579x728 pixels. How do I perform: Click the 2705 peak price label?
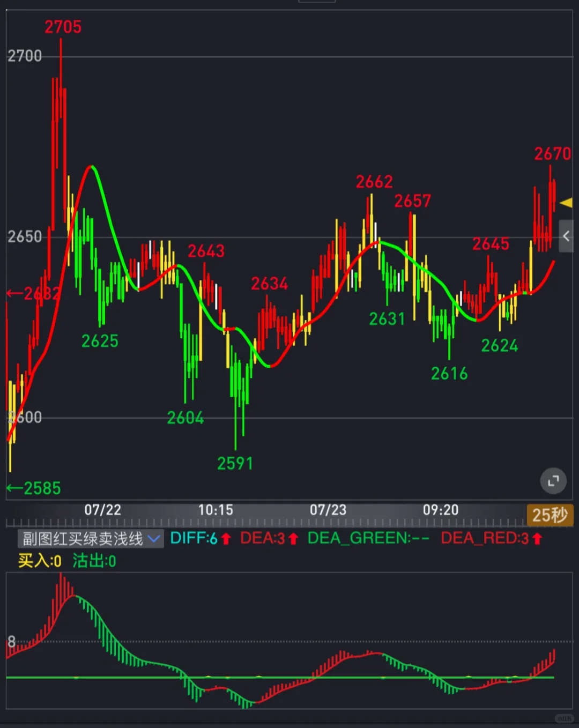64,27
